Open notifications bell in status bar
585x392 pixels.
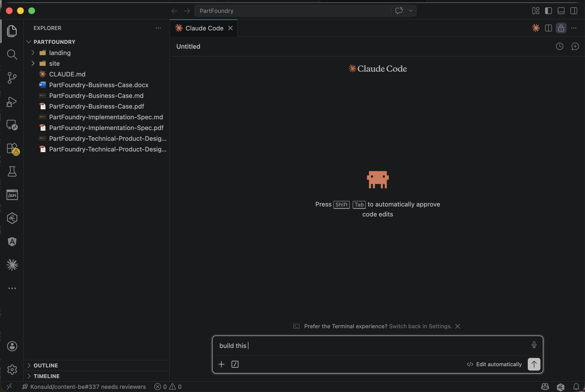click(576, 387)
